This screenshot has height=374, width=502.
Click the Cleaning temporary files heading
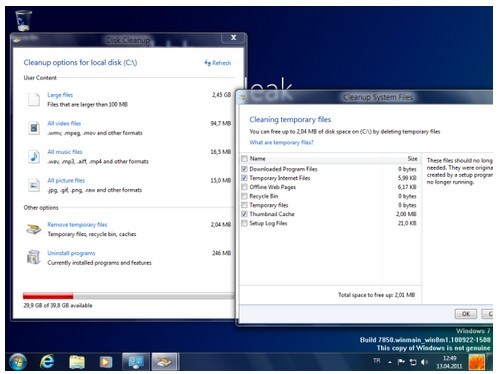pos(290,119)
